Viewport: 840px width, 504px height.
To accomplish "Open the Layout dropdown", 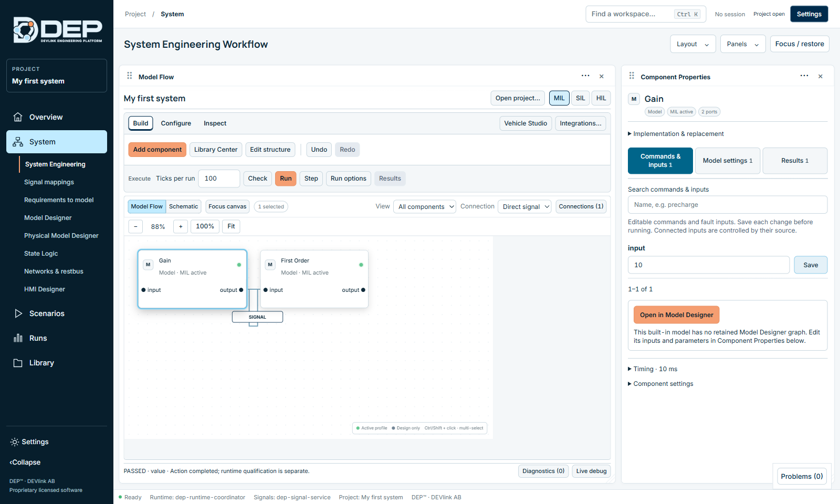I will [x=693, y=44].
